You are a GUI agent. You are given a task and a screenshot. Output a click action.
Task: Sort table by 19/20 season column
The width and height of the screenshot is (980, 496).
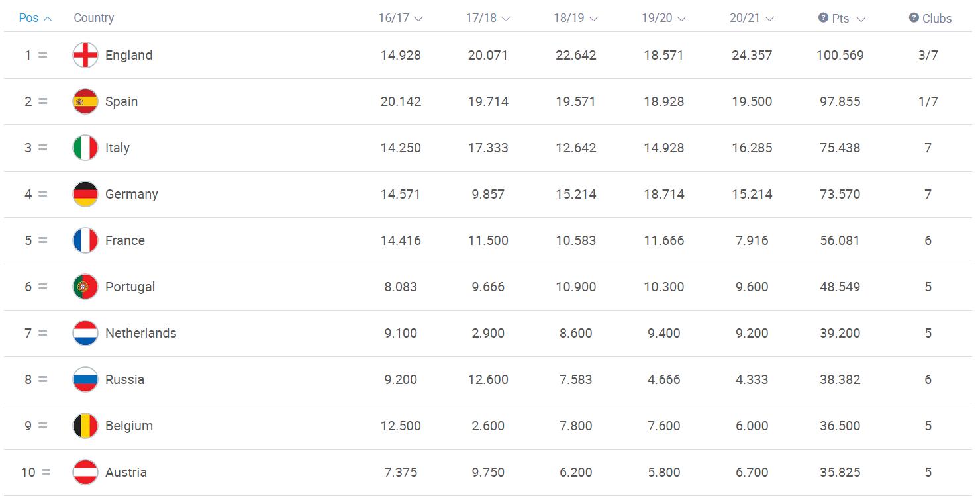click(663, 18)
